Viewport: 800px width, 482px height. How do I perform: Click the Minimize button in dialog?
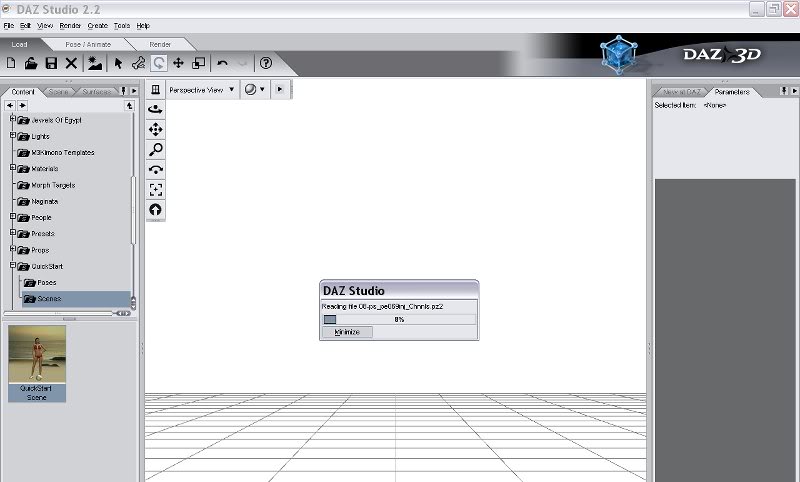(x=347, y=331)
